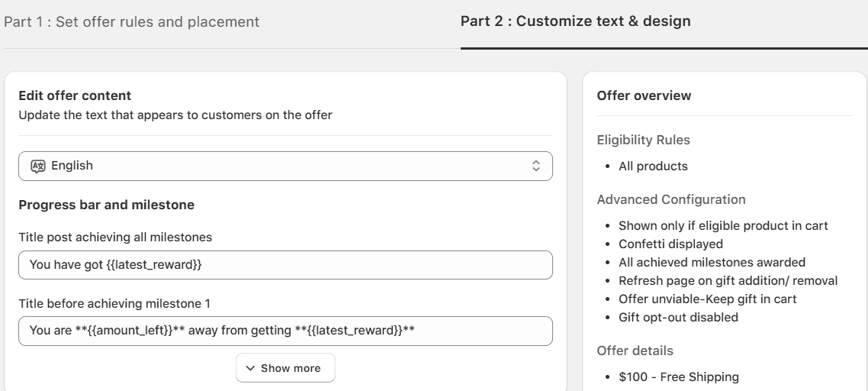
Task: Click 'Update the text that appears to customers' text
Action: point(175,115)
